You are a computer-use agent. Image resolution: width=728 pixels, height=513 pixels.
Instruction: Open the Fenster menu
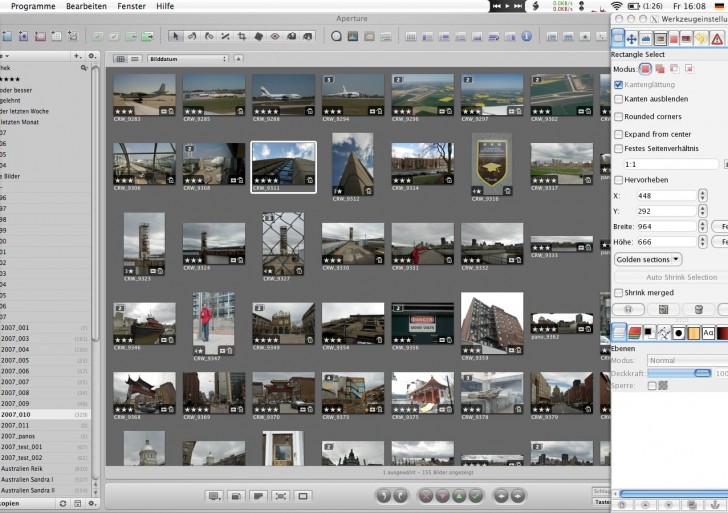point(131,6)
